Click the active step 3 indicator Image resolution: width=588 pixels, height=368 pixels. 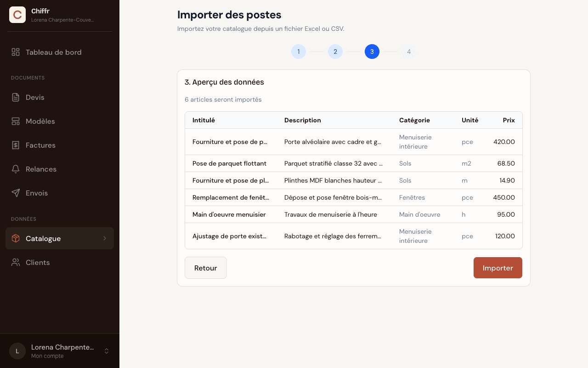pyautogui.click(x=372, y=52)
